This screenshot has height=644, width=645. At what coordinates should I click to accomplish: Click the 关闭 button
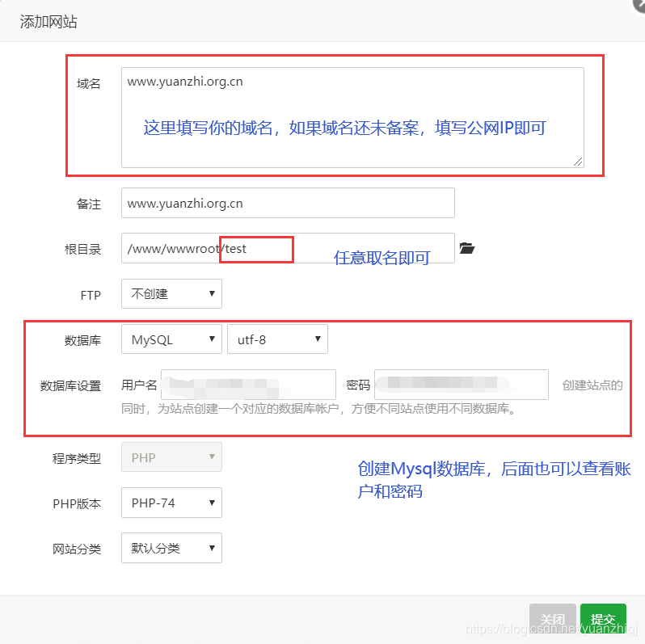[x=552, y=618]
